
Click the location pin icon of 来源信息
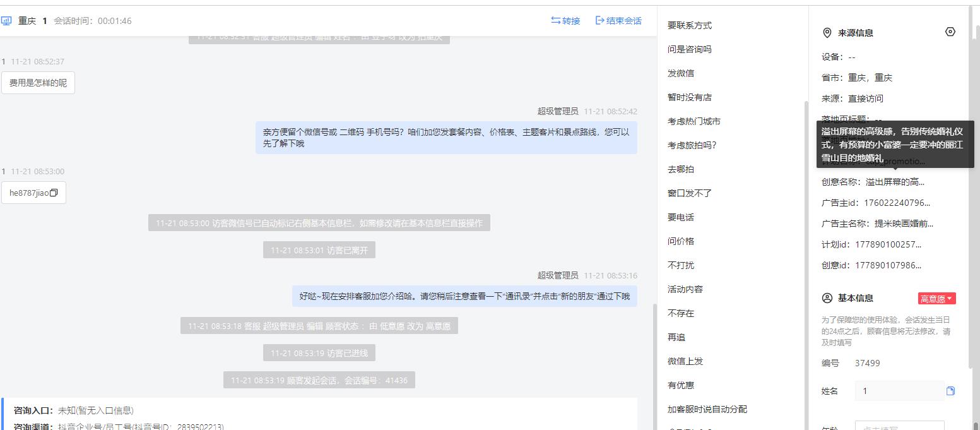tap(827, 33)
